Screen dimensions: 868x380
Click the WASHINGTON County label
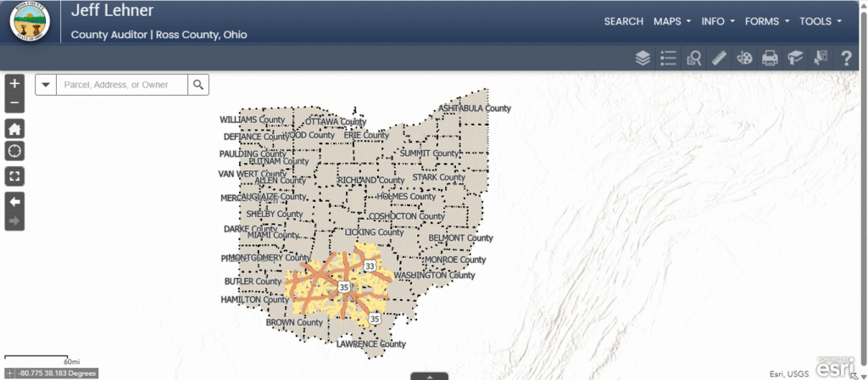click(434, 275)
